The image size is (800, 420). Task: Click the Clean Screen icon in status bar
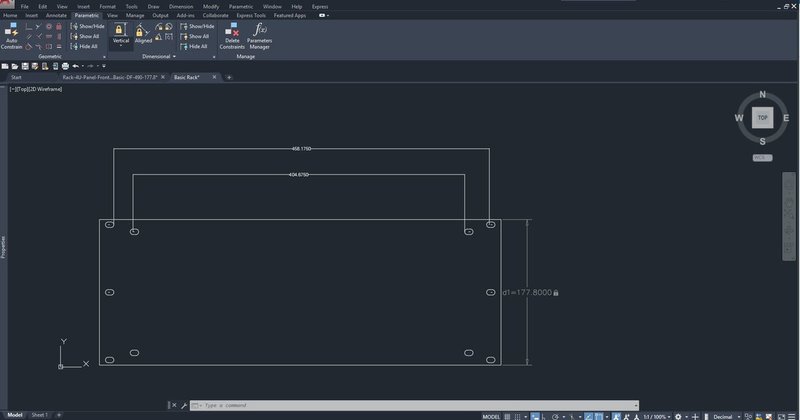(x=782, y=416)
